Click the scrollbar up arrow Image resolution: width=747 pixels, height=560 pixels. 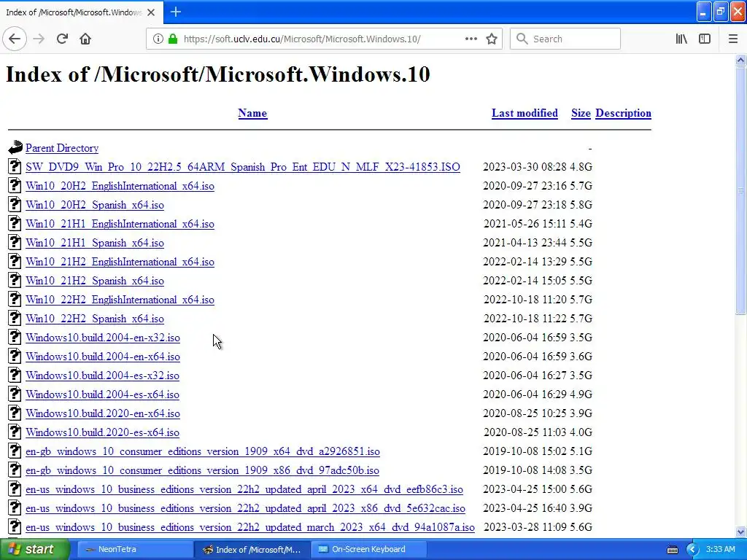coord(740,60)
